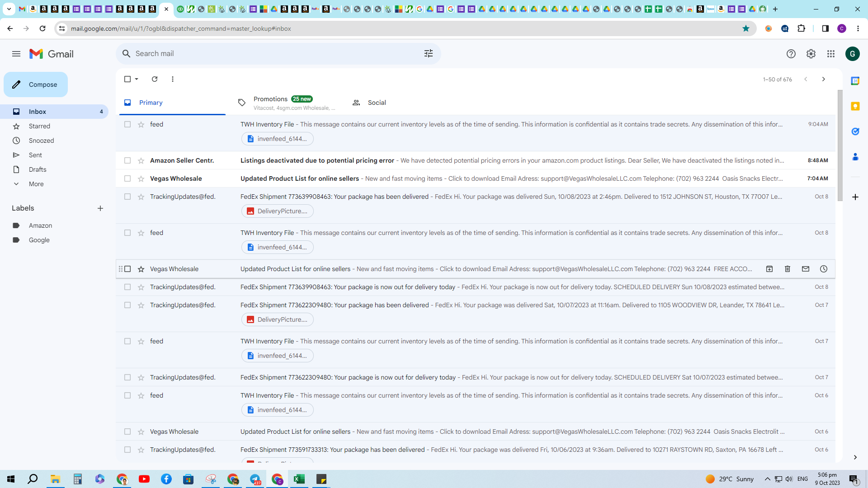The image size is (868, 488).
Task: Check the FedEx 773622309480 delivered email checkbox
Action: (x=127, y=305)
